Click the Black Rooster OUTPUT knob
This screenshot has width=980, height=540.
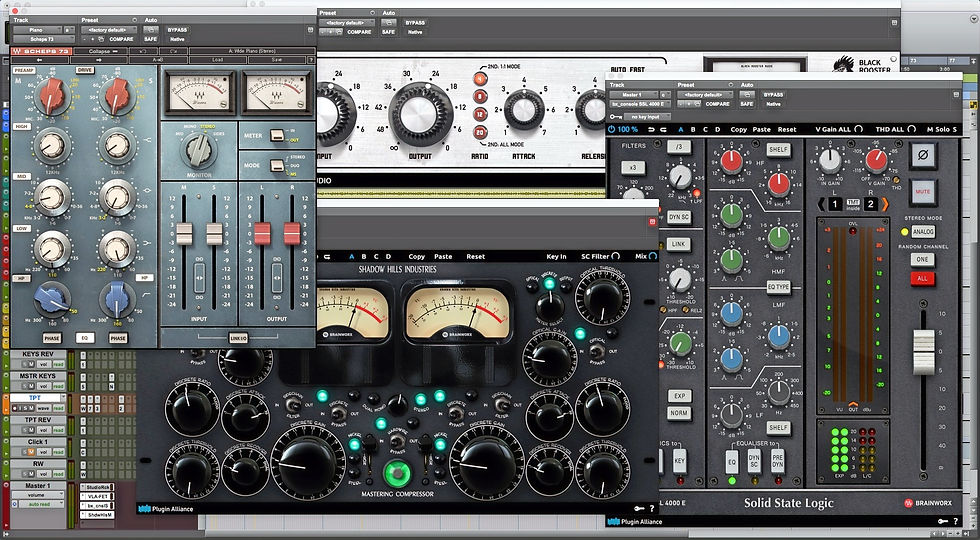(x=421, y=114)
